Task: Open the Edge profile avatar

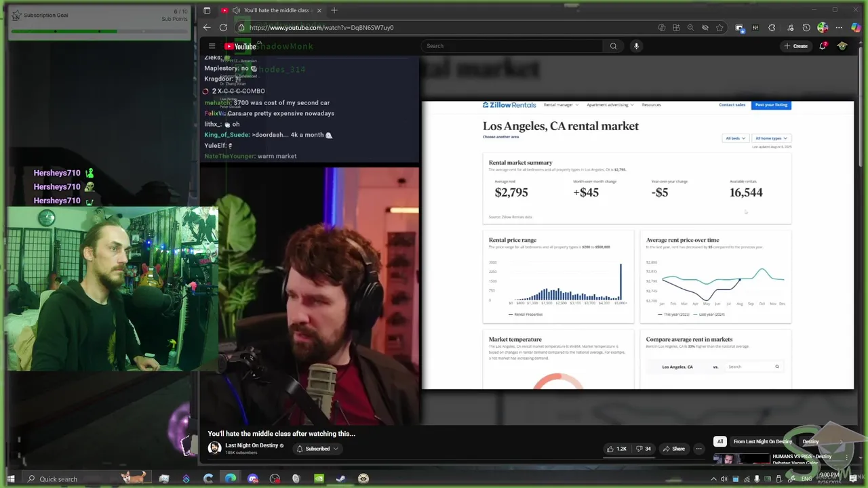Action: click(823, 28)
